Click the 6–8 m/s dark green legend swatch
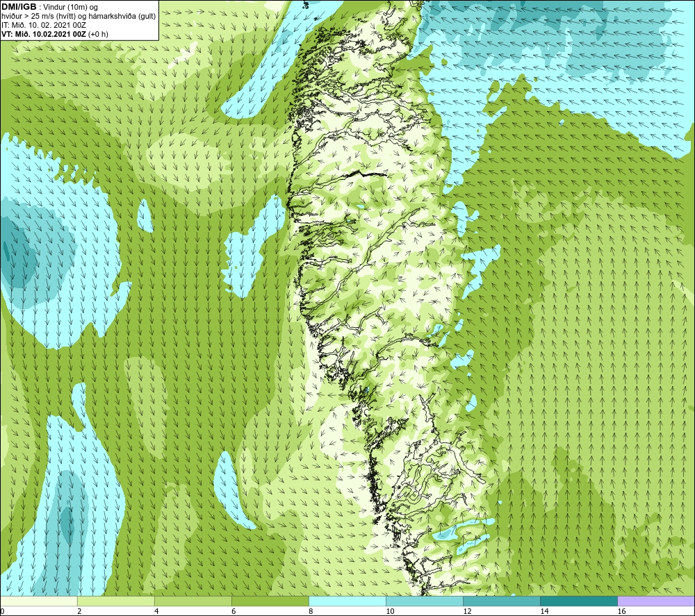 [270, 601]
